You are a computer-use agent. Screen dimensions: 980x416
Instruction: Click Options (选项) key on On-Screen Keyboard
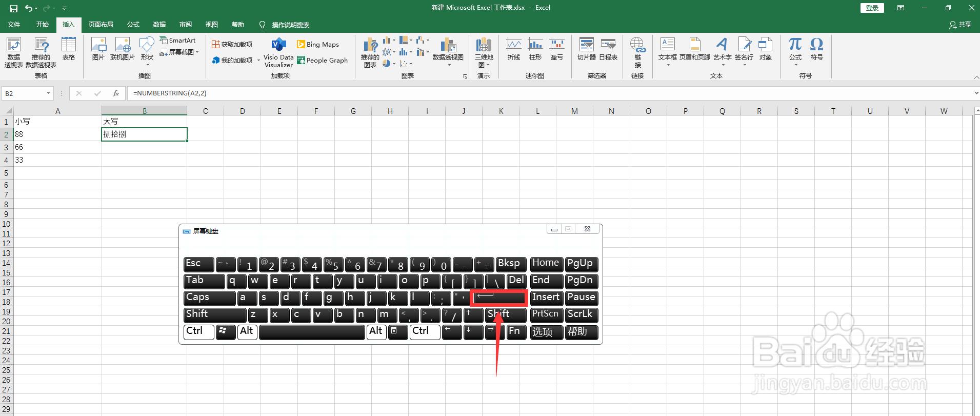point(546,332)
